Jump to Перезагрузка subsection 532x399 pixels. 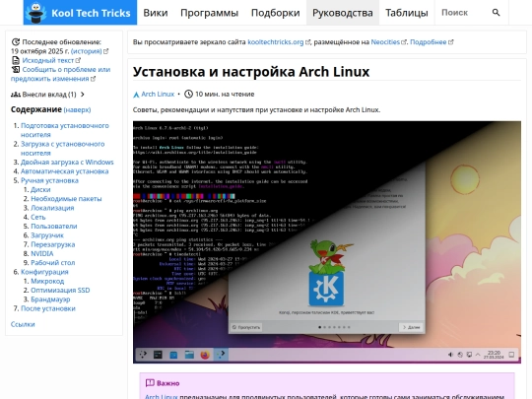53,244
